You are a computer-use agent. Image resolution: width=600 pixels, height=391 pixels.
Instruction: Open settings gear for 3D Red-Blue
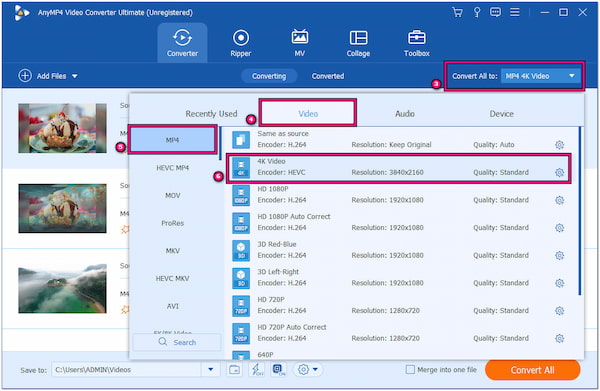(559, 256)
